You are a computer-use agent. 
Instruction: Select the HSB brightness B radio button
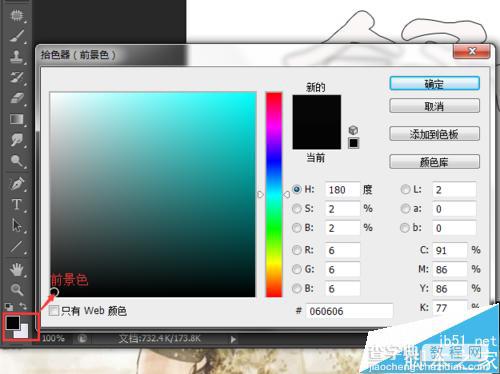(x=297, y=228)
